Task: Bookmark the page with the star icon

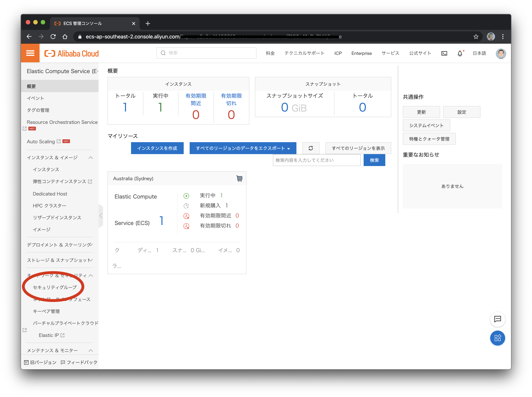Action: coord(476,37)
